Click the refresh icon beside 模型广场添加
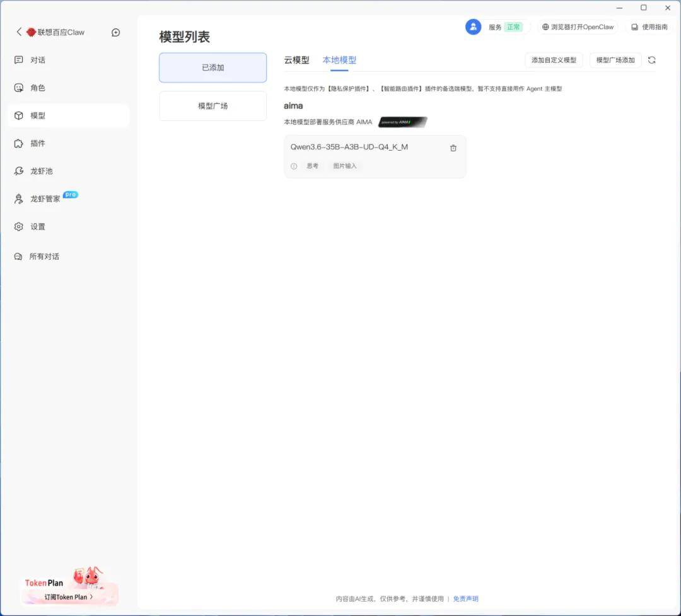The height and width of the screenshot is (616, 681). [651, 60]
